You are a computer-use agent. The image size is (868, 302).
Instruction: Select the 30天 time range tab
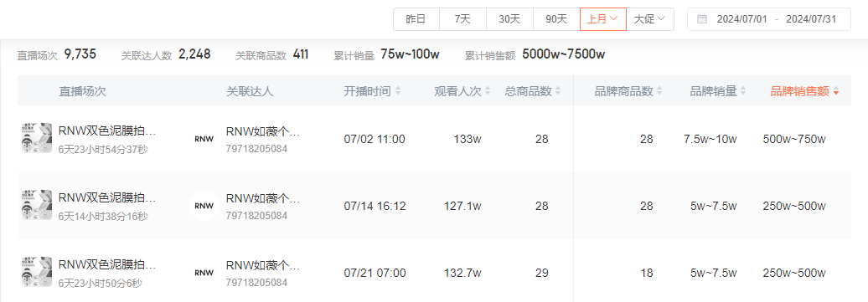(509, 19)
